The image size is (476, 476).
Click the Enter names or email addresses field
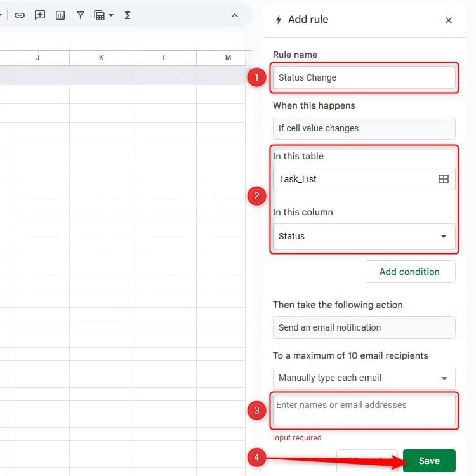364,411
